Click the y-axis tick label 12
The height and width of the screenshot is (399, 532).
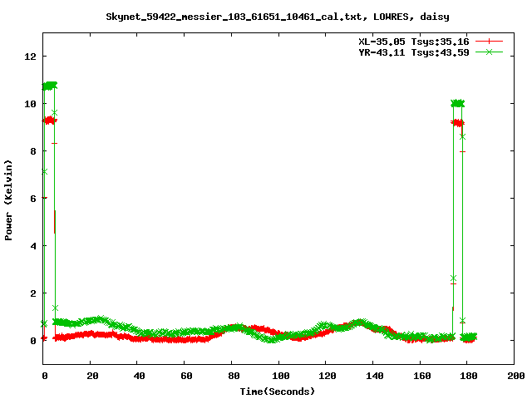pyautogui.click(x=30, y=57)
